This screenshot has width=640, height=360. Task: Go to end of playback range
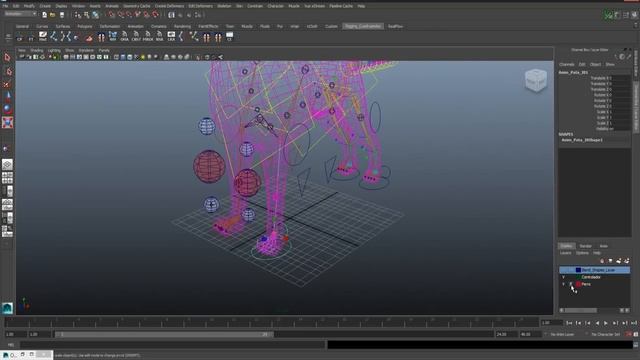click(x=633, y=323)
